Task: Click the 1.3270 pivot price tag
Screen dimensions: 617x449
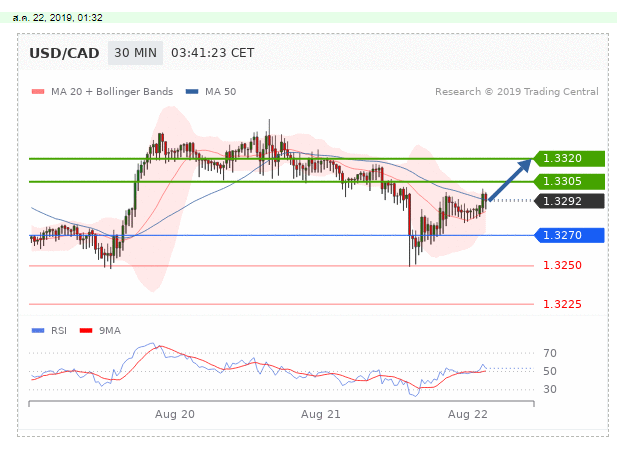Action: (x=569, y=235)
